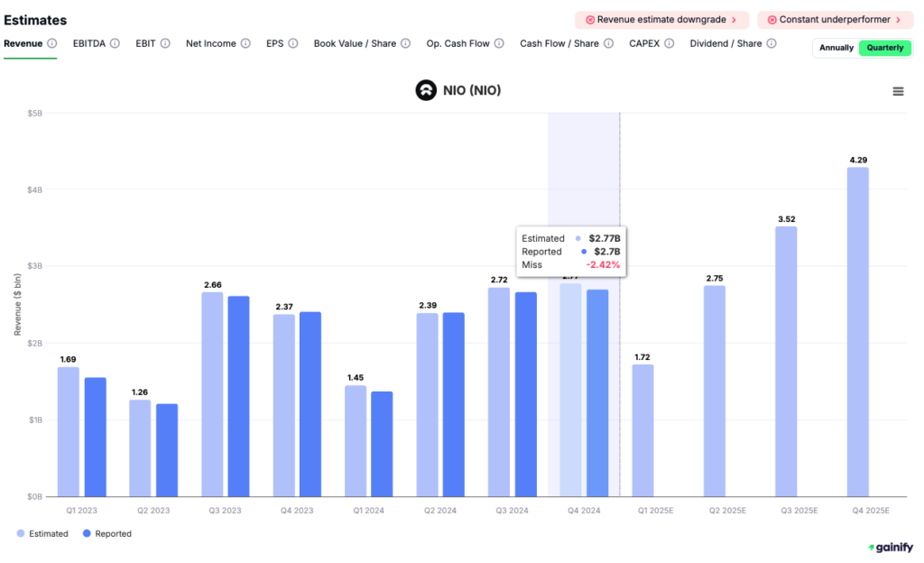Switch to Op. Cash Flow tab

click(x=457, y=43)
